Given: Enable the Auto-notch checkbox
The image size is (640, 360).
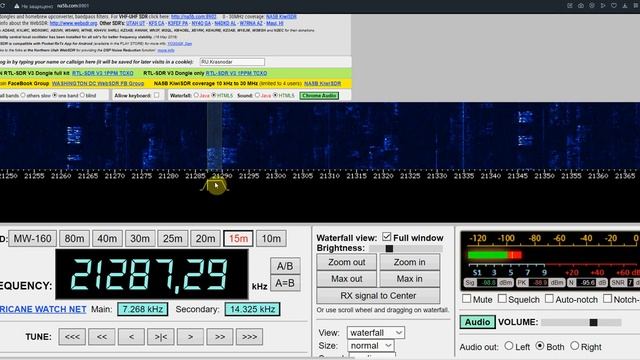Looking at the screenshot, I should tap(549, 299).
